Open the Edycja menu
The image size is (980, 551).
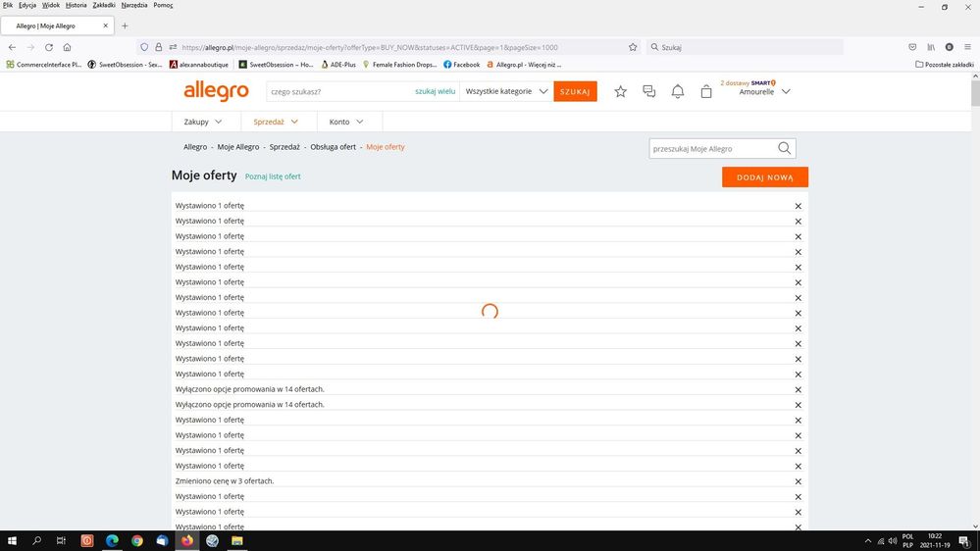[26, 5]
